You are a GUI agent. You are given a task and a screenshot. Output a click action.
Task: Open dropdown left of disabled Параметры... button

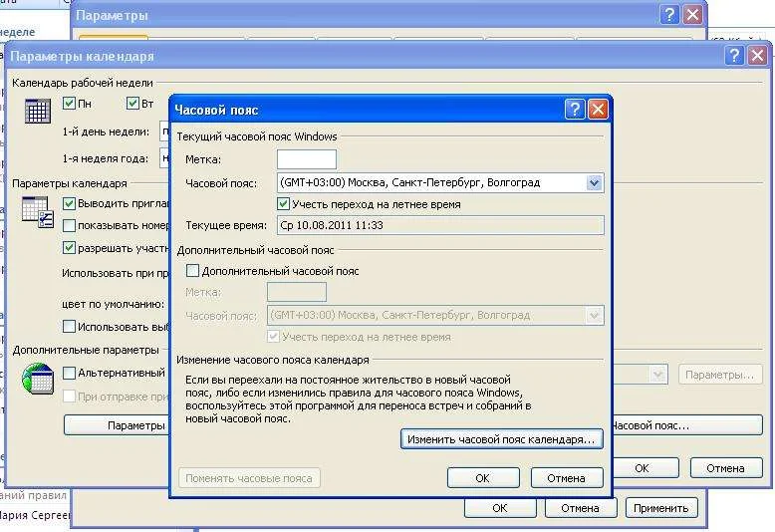(657, 375)
